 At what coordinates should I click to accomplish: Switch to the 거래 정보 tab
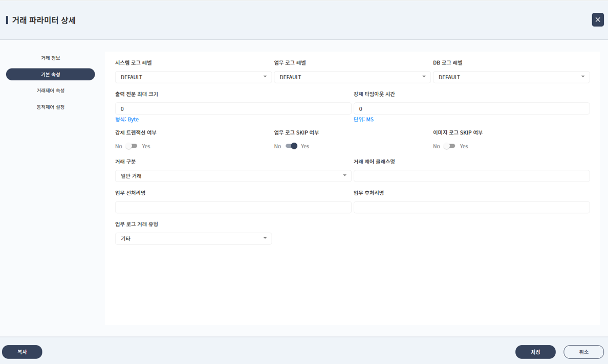point(50,58)
